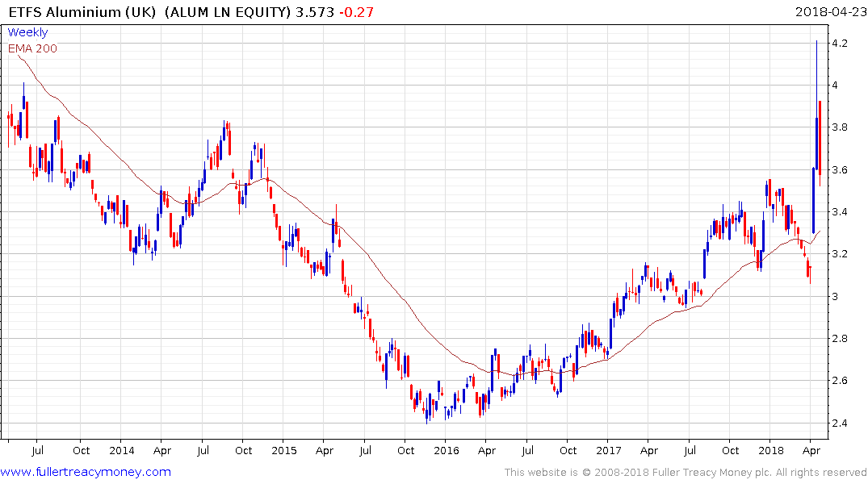
Task: Click the ETFS Aluminium (UK) chart title
Action: pyautogui.click(x=82, y=11)
